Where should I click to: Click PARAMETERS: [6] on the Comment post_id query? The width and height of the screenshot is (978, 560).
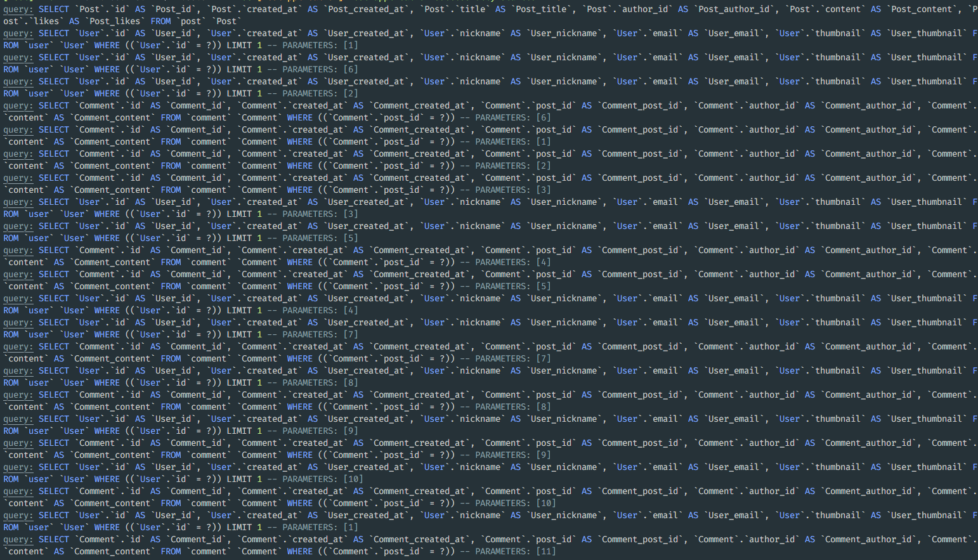pyautogui.click(x=513, y=117)
